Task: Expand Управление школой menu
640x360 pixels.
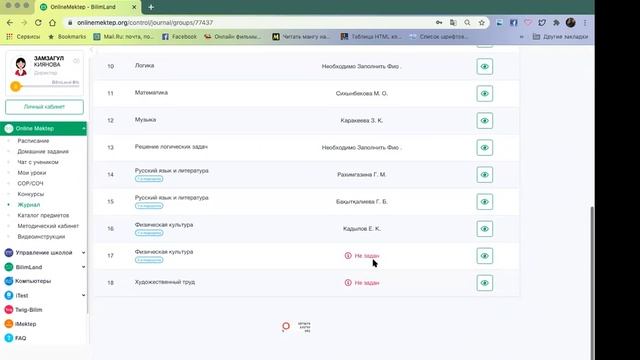Action: click(83, 253)
